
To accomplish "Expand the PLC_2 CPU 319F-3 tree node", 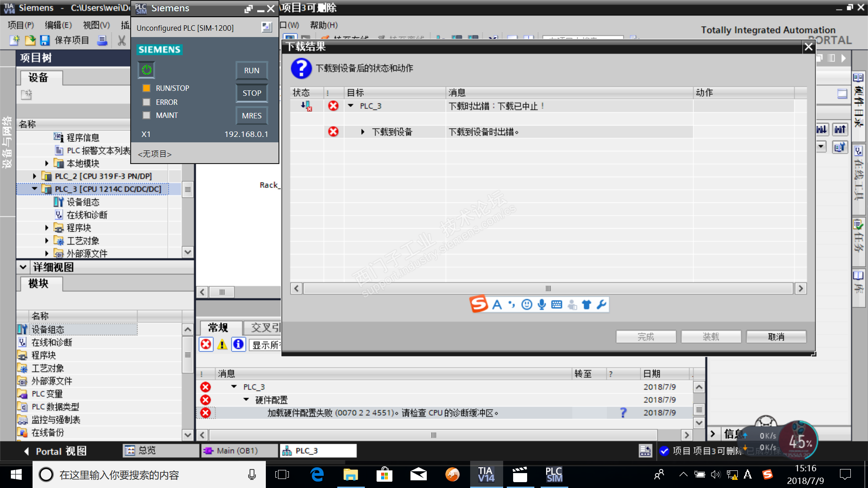I will point(35,176).
